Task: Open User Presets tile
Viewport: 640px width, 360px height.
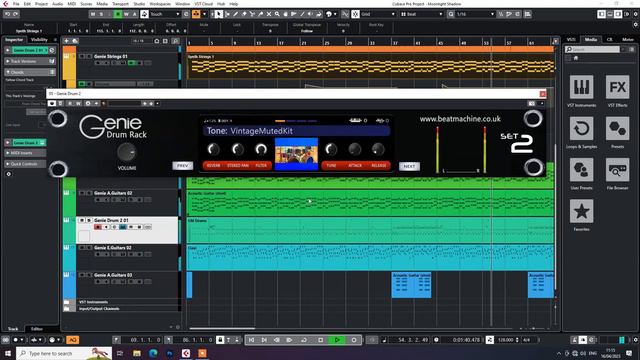Action: (581, 169)
